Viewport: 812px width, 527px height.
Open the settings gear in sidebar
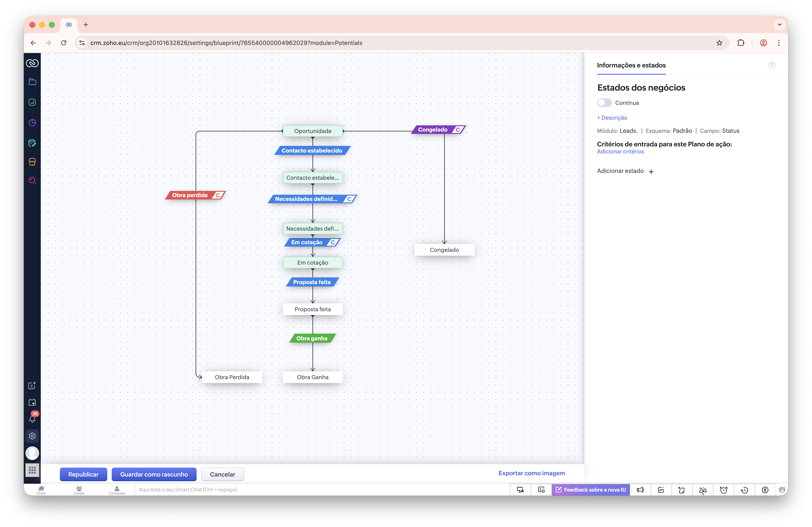(x=32, y=436)
